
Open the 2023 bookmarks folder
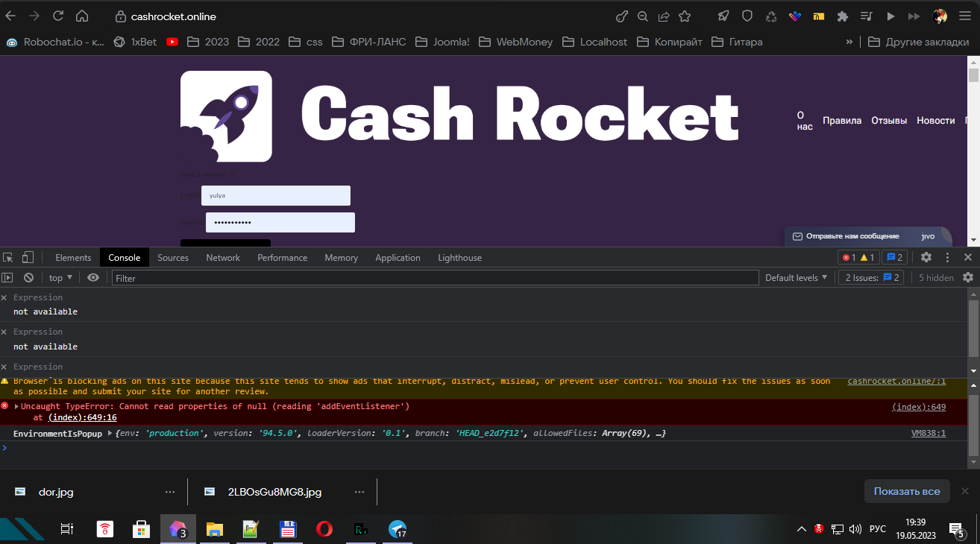tap(208, 42)
